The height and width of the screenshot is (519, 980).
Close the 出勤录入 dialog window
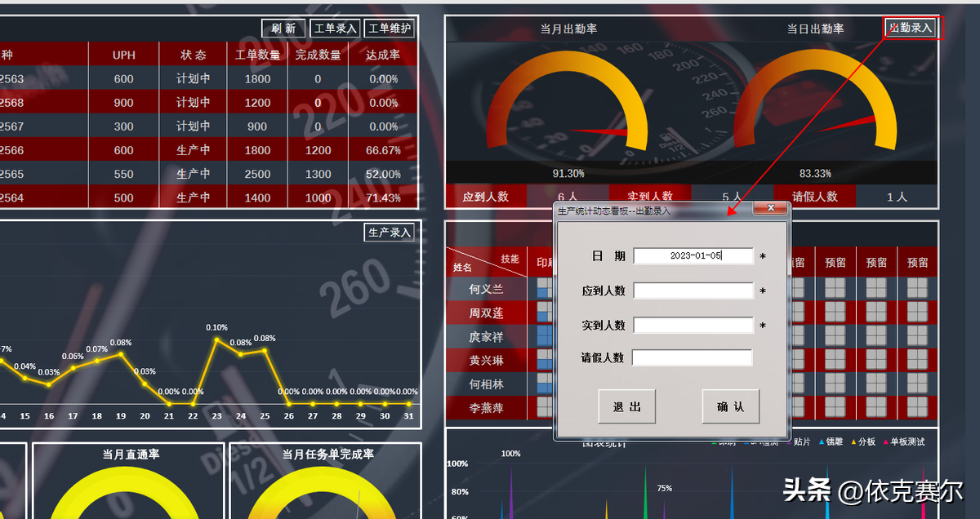(x=770, y=209)
